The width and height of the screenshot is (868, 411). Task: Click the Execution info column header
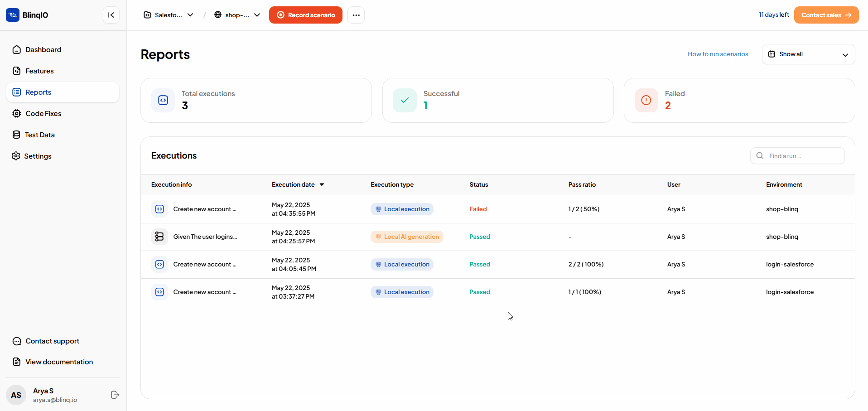tap(171, 185)
